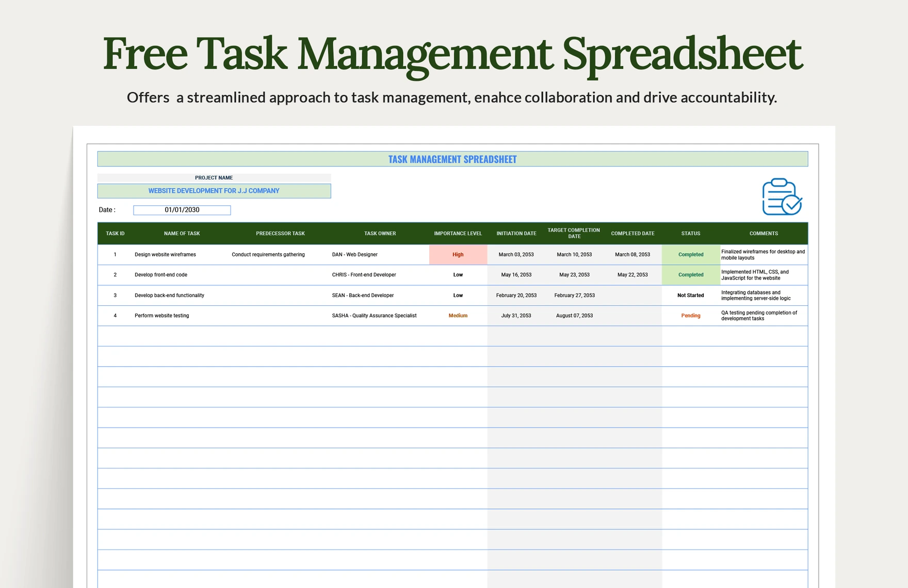This screenshot has width=908, height=588.
Task: Click the COMMENTS column header
Action: coord(763,233)
